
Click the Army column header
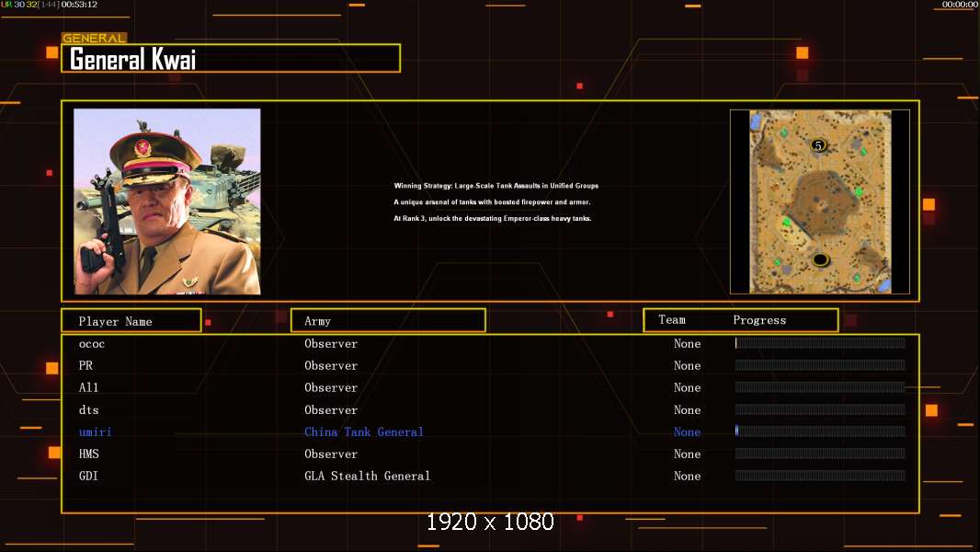click(388, 321)
